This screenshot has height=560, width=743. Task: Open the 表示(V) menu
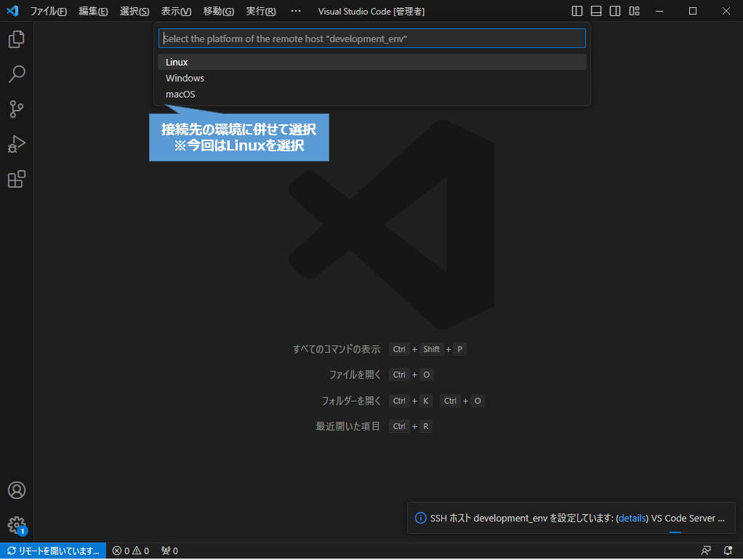(x=174, y=11)
